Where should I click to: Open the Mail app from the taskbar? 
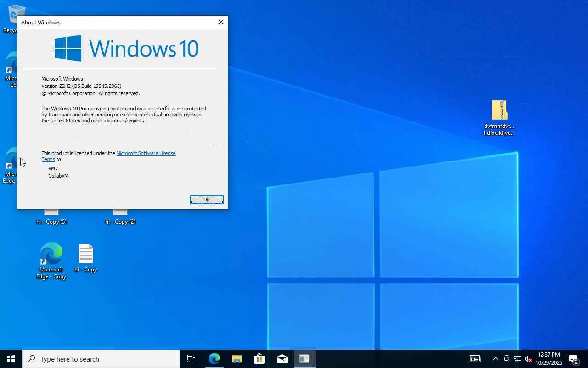tap(282, 359)
